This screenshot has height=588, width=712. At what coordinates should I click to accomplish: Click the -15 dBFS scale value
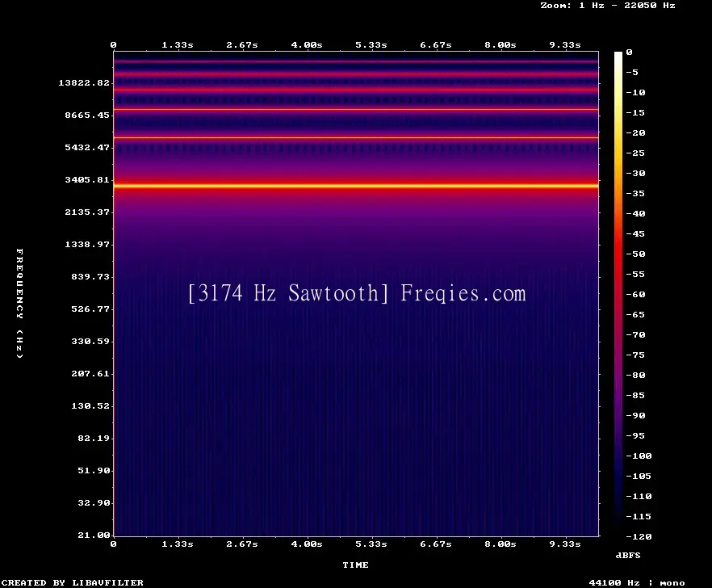(635, 113)
